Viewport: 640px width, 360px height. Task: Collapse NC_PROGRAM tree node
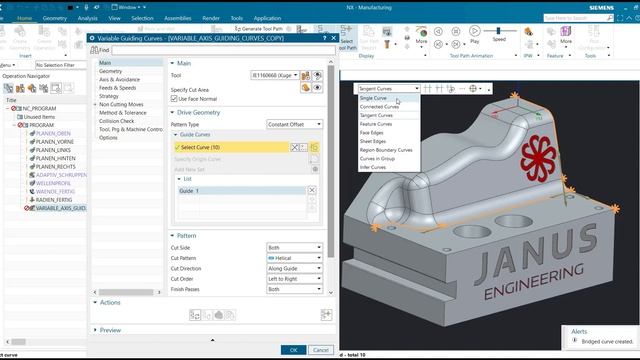pyautogui.click(x=7, y=109)
